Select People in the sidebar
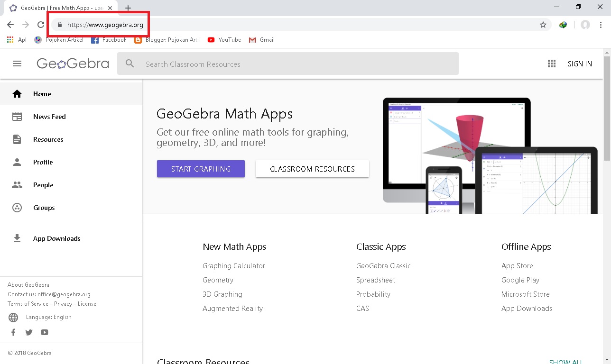This screenshot has width=611, height=364. tap(71, 185)
